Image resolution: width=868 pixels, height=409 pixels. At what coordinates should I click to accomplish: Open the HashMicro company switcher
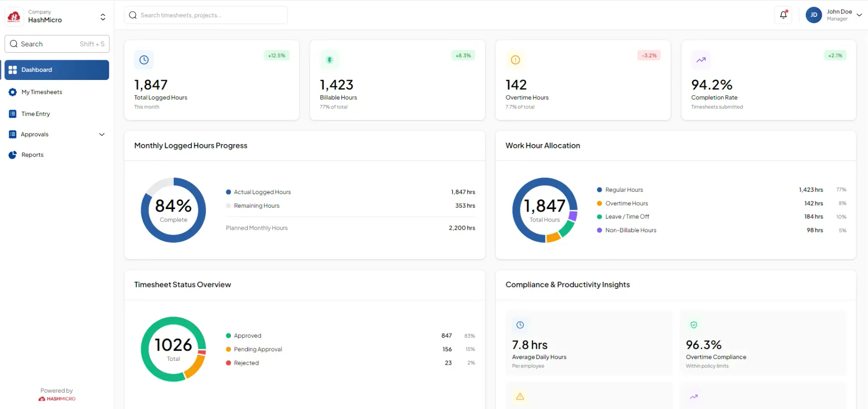click(57, 16)
